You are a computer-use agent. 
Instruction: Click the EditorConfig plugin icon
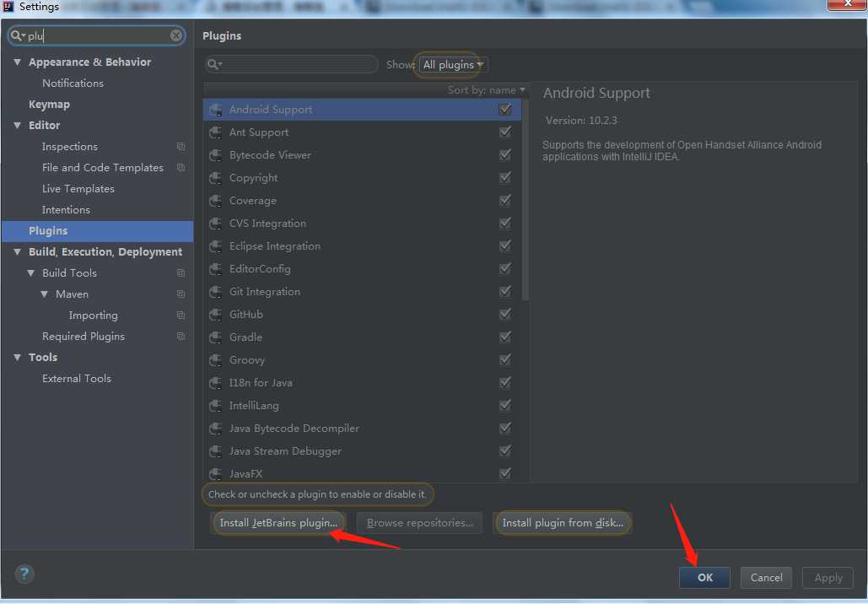[x=216, y=268]
